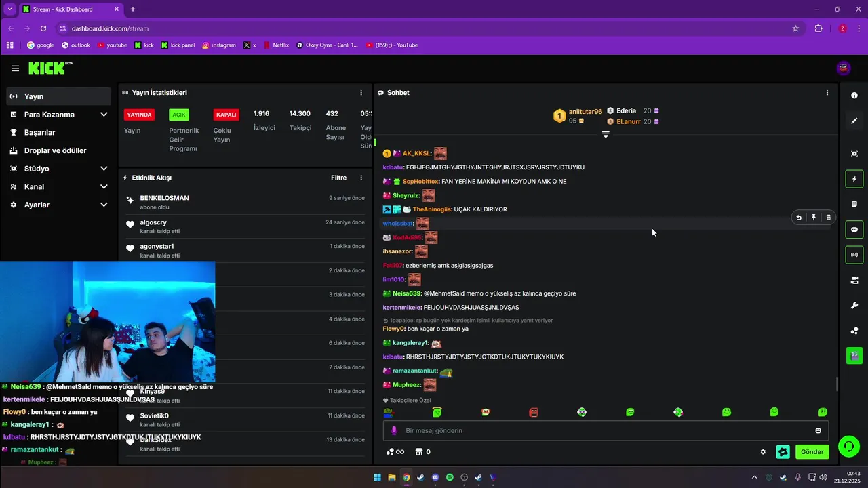Toggle the lightning activity feed panel
The width and height of the screenshot is (868, 488).
pos(854,179)
